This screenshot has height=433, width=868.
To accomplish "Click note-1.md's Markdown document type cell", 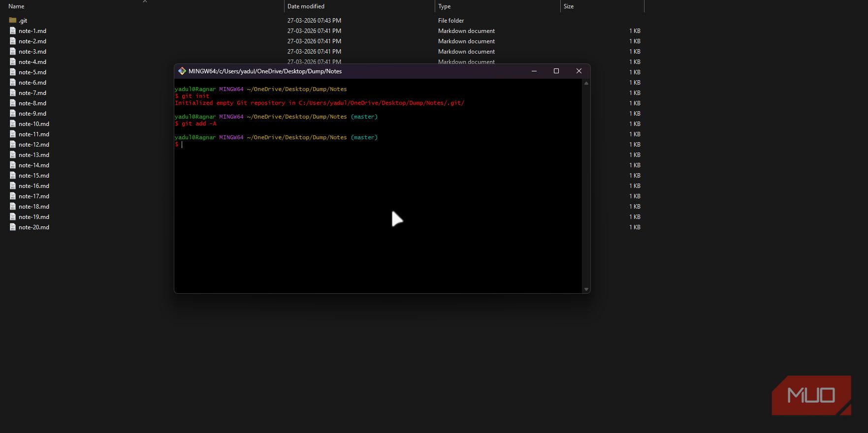I will coord(466,31).
